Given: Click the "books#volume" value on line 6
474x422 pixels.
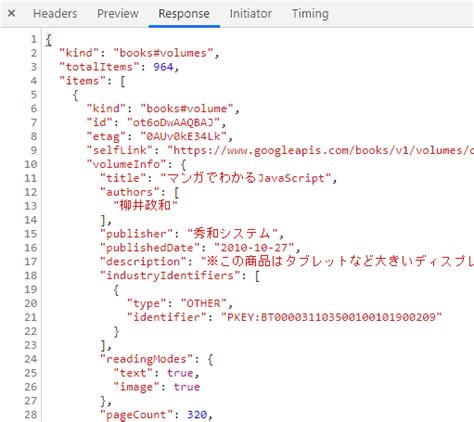Looking at the screenshot, I should point(187,109).
